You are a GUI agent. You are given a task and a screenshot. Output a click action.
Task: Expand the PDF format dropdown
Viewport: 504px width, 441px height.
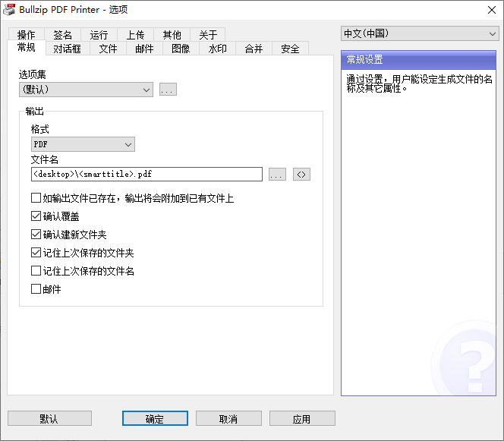tap(83, 144)
